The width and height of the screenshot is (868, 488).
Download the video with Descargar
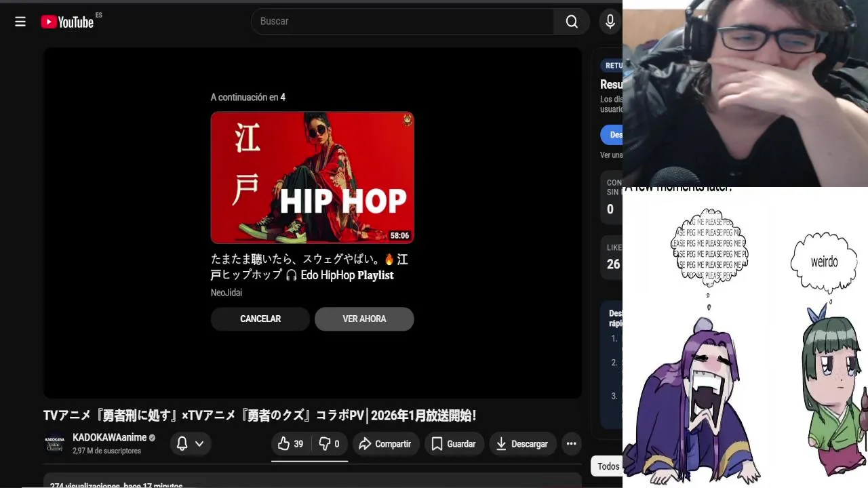[x=522, y=444]
